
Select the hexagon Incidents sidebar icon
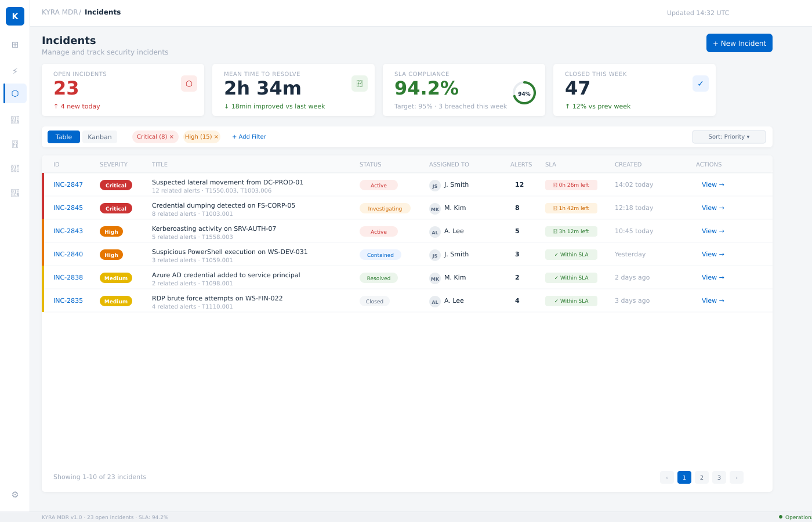tap(15, 93)
